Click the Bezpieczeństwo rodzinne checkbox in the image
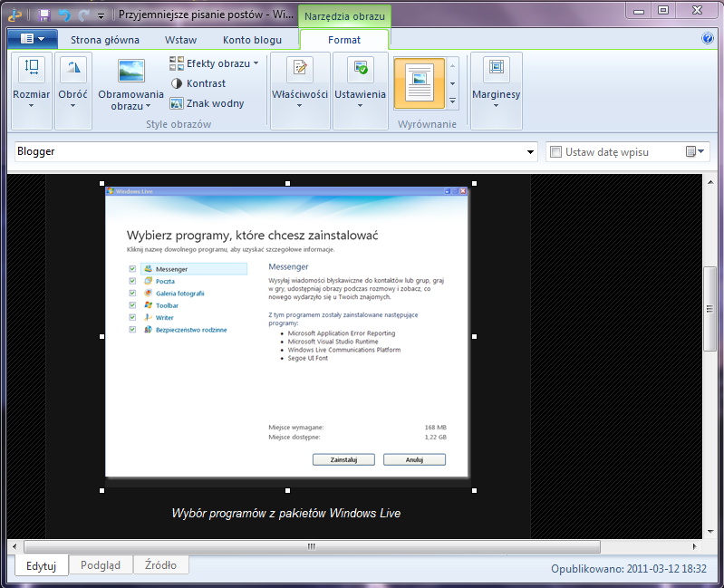Screen dimensions: 724x588 pyautogui.click(x=132, y=329)
